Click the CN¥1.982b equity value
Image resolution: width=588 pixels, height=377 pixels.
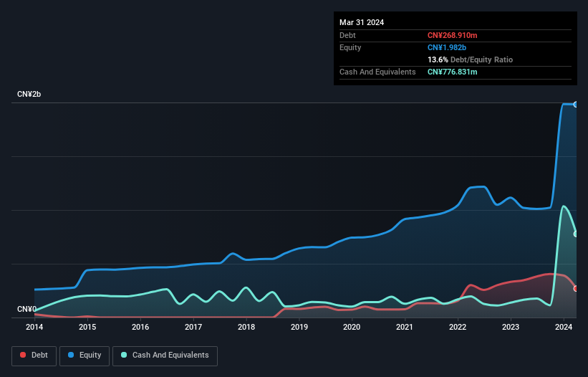(447, 47)
